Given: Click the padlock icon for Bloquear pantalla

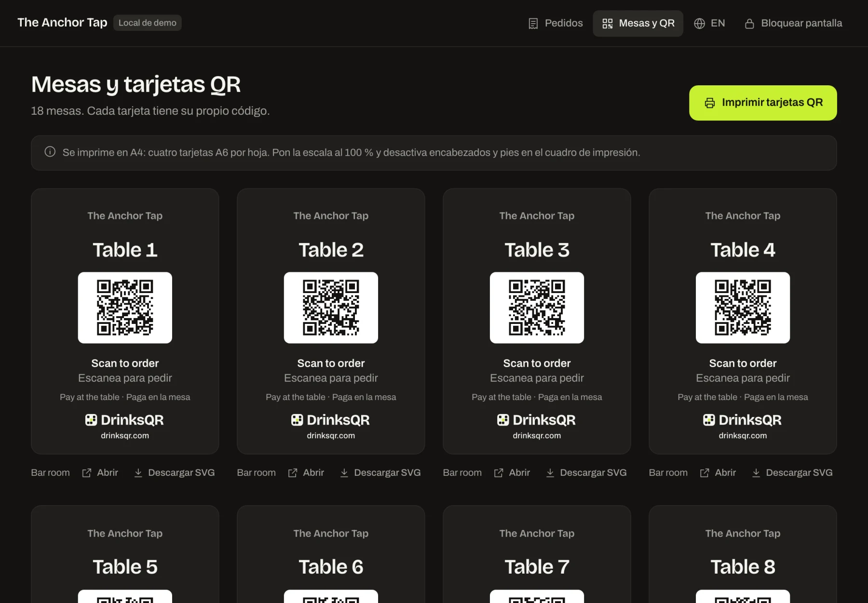Looking at the screenshot, I should (749, 24).
